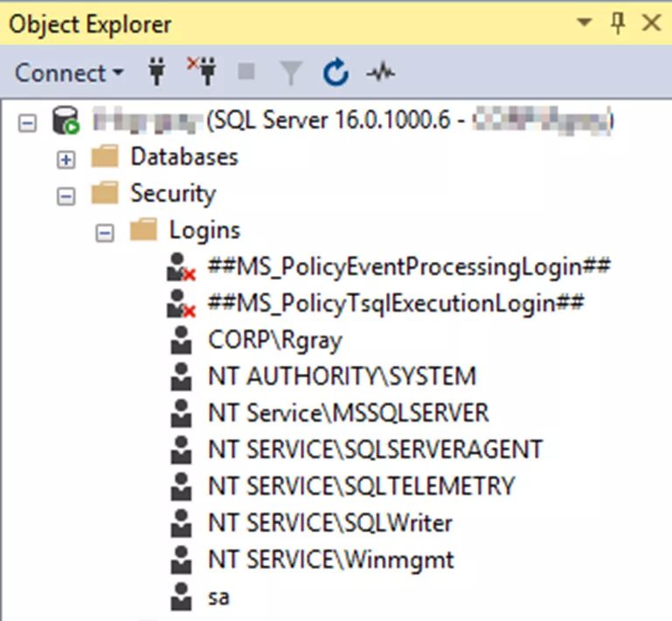Click the Connect Object Explorer plug icon

(x=156, y=72)
